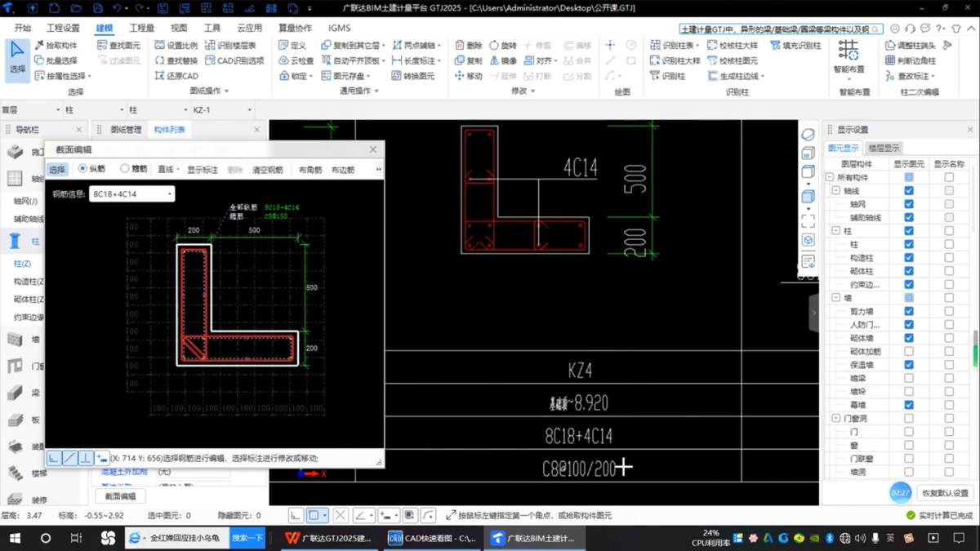
Task: Click 布边筋 edge rebar button
Action: [x=343, y=170]
